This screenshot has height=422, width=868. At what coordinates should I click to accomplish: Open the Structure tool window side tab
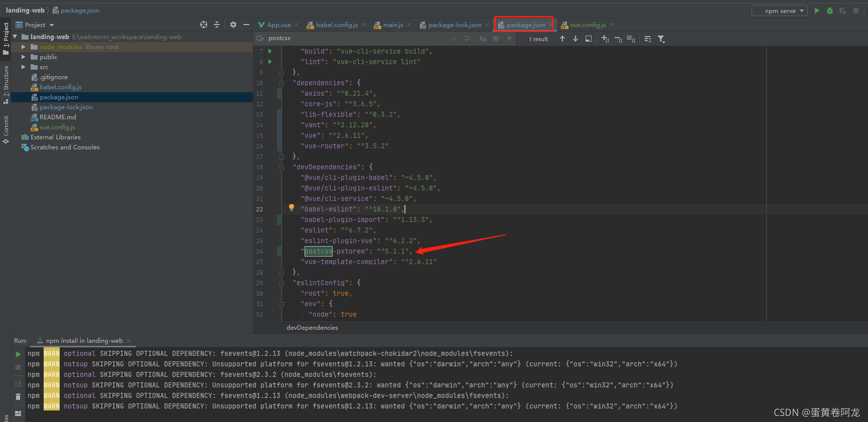point(6,84)
